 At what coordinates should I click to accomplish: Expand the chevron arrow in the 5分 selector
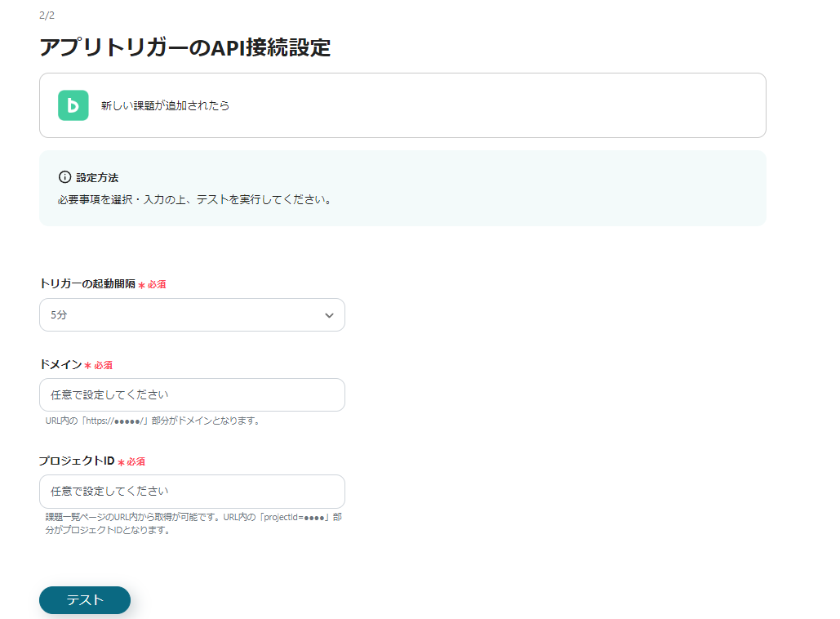click(x=329, y=315)
